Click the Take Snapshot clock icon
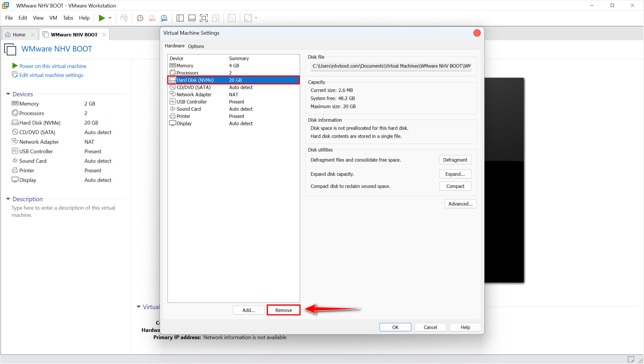644x364 pixels. tap(140, 18)
